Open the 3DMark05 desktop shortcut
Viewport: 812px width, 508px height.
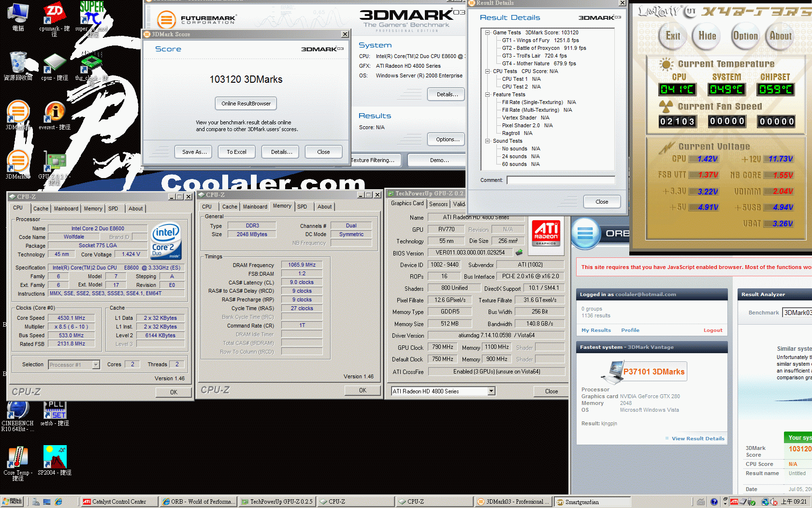pos(18,164)
